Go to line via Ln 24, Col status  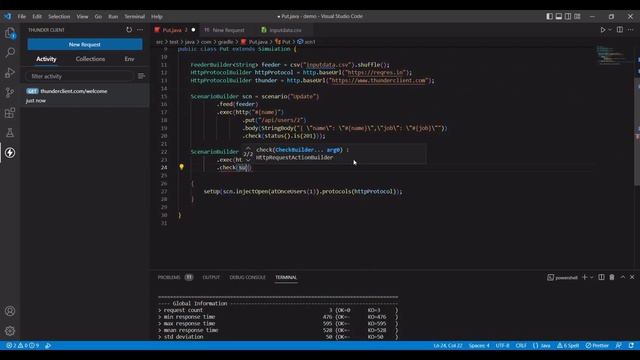click(x=448, y=345)
